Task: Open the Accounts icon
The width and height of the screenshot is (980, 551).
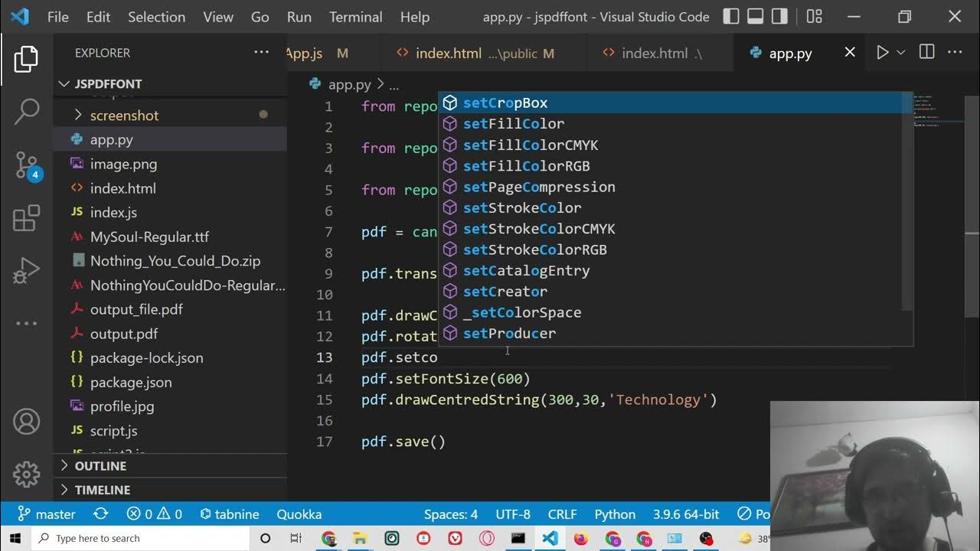Action: pyautogui.click(x=26, y=422)
